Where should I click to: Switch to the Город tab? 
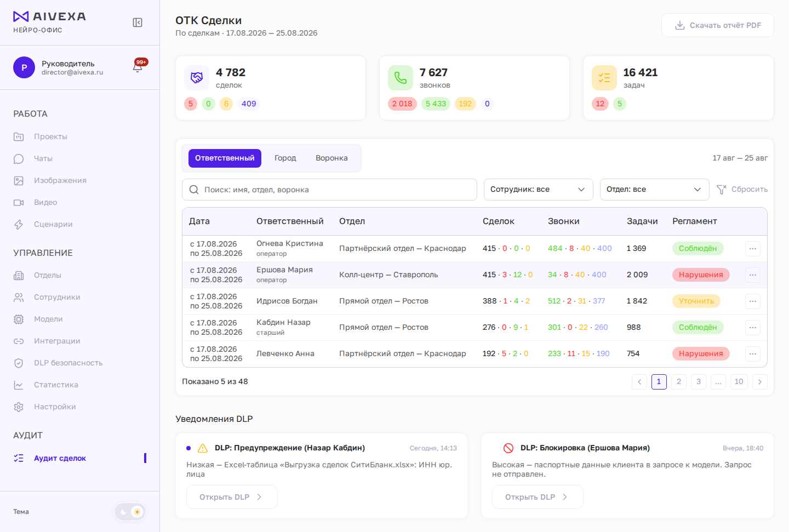point(285,158)
